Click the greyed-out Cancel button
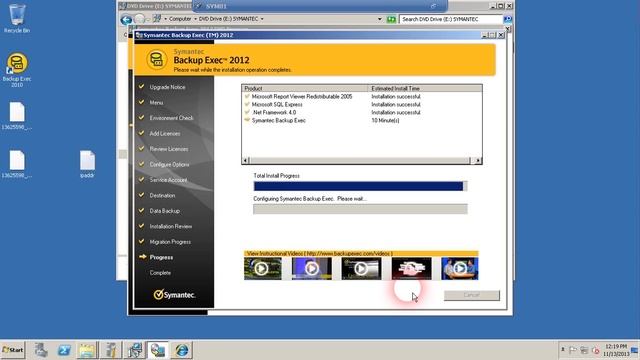The image size is (640, 360). (x=471, y=295)
